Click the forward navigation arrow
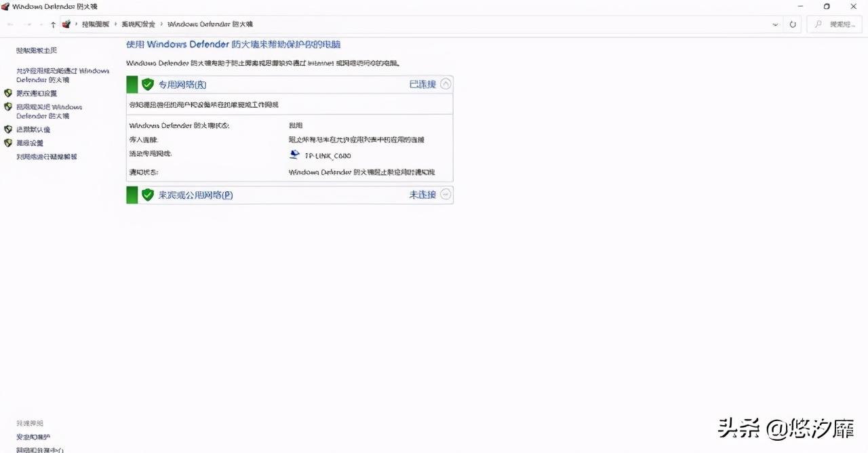 28,24
